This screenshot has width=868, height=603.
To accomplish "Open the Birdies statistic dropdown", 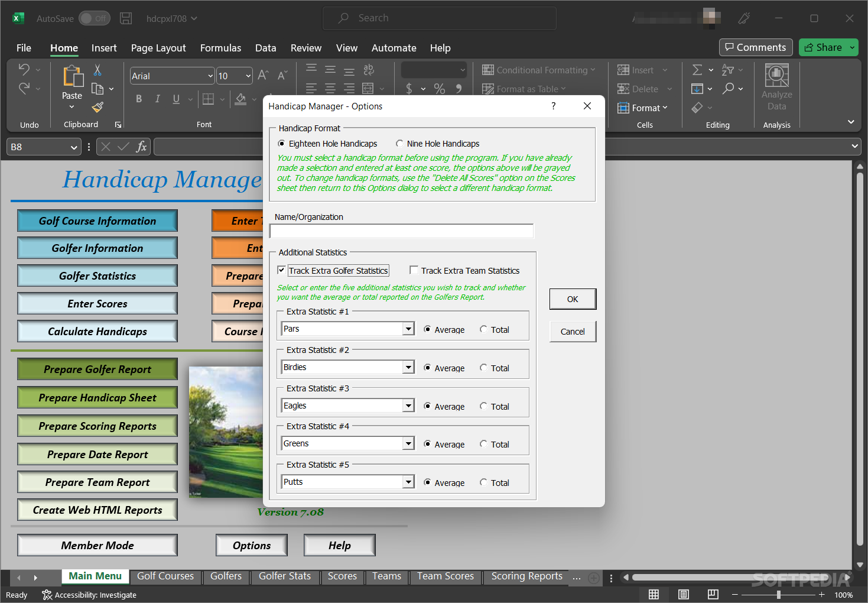I will 408,367.
